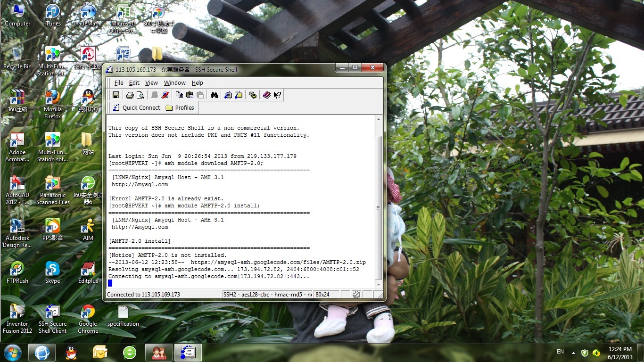The height and width of the screenshot is (362, 644).
Task: Click the Quick Connect button
Action: [137, 107]
